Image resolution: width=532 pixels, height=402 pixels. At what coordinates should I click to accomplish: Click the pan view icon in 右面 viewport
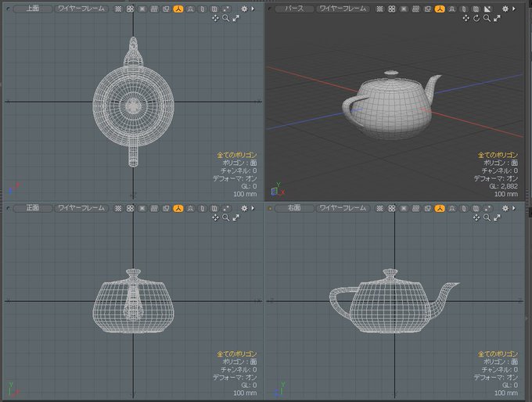point(476,217)
